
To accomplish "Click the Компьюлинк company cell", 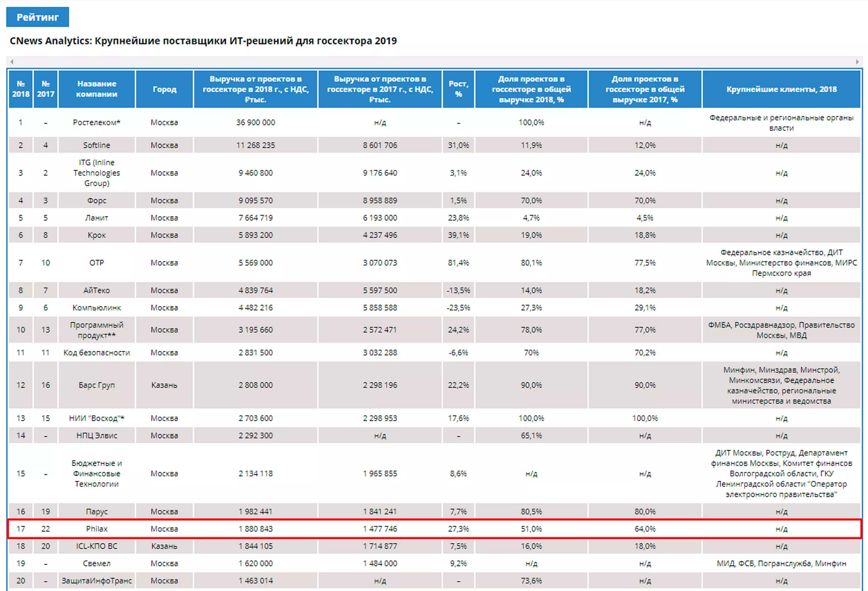I will pyautogui.click(x=97, y=307).
